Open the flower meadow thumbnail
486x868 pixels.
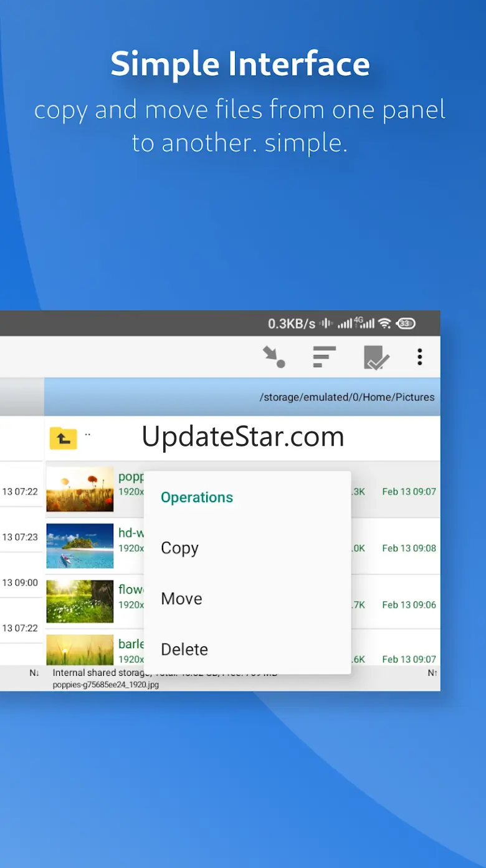80,601
